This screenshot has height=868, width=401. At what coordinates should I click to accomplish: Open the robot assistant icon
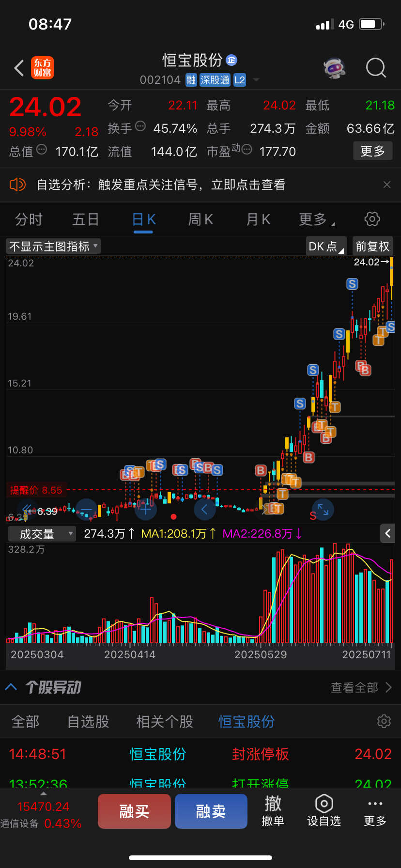coord(335,68)
